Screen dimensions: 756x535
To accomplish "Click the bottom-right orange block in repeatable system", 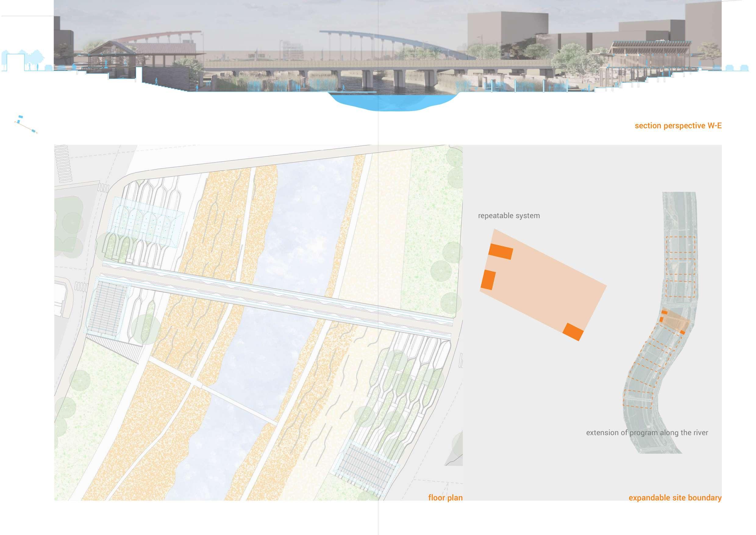I will (573, 332).
